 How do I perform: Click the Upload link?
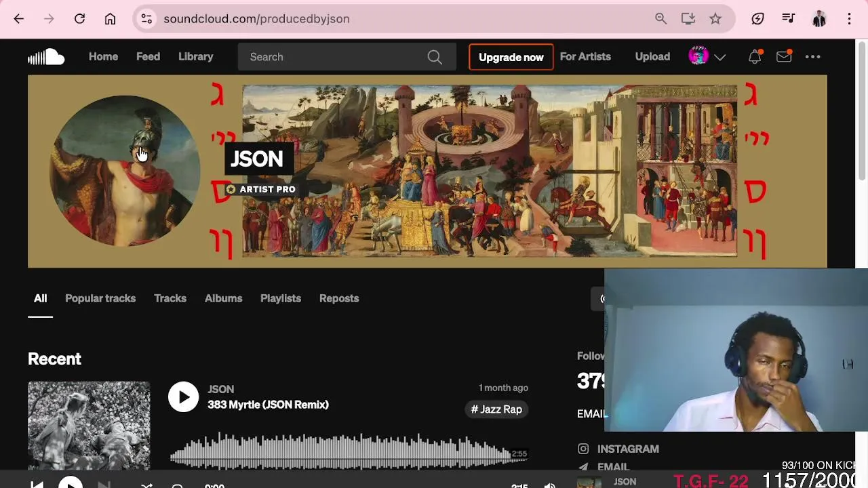[652, 57]
